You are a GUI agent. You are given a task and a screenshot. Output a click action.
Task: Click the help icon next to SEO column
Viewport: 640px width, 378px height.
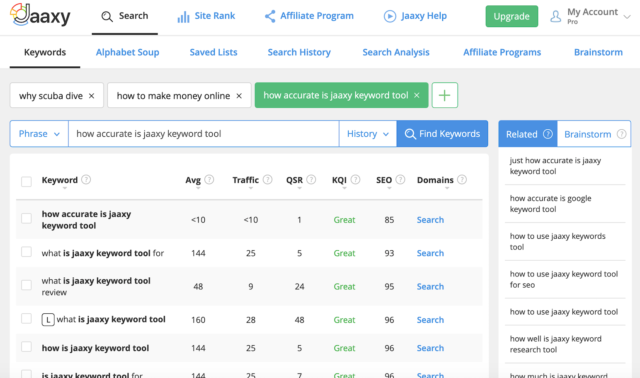click(x=400, y=179)
